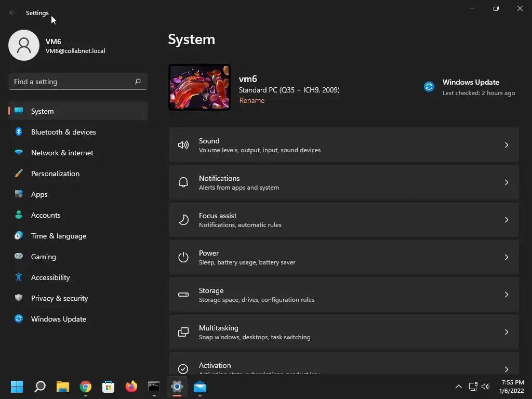Switch to Command Prompt taskbar icon
The image size is (532, 399).
click(x=154, y=387)
